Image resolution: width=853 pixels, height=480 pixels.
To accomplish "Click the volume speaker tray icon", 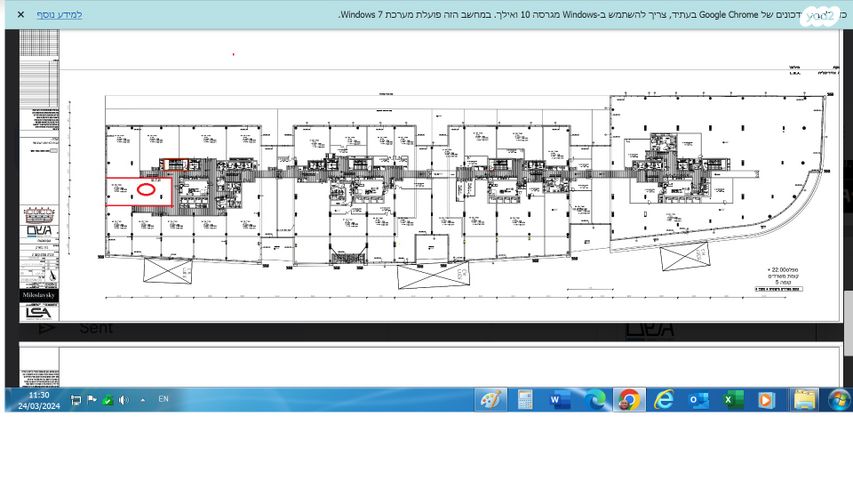I will (x=124, y=400).
